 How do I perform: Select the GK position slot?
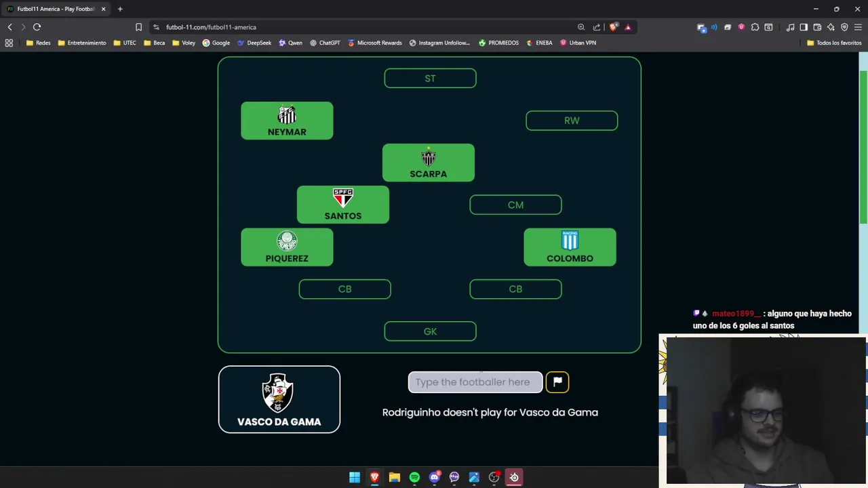430,331
